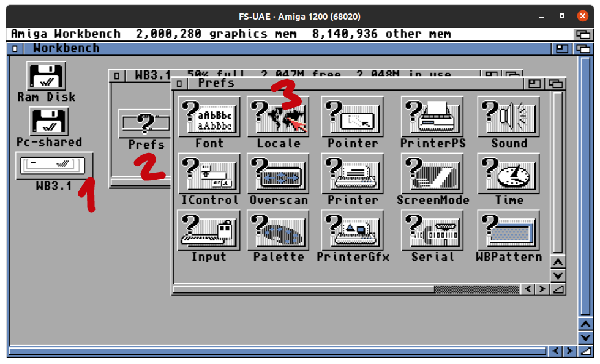Viewport: 600px width, 364px height.
Task: Open the Font preferences icon
Action: click(x=209, y=117)
